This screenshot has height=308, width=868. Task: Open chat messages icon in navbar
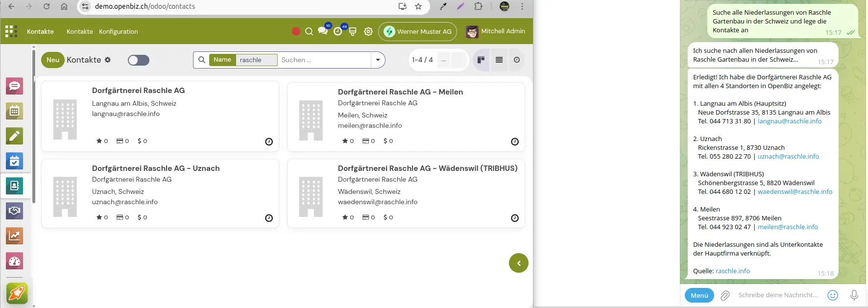pos(322,31)
